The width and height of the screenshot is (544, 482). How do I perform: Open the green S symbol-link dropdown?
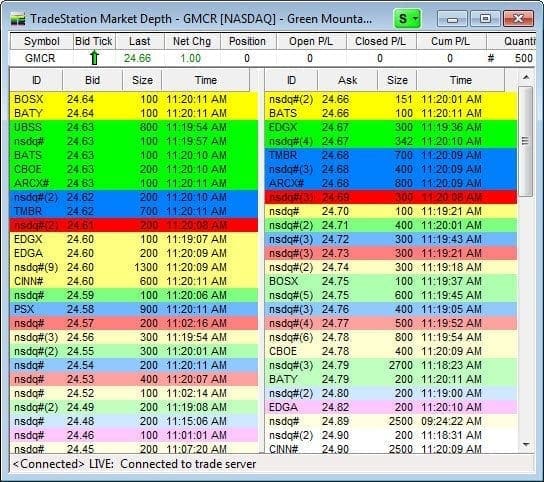407,19
